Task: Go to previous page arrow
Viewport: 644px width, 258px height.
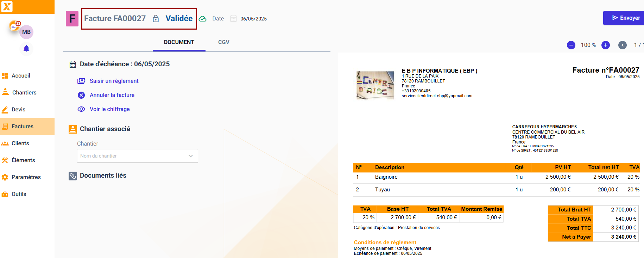Action: pyautogui.click(x=623, y=45)
